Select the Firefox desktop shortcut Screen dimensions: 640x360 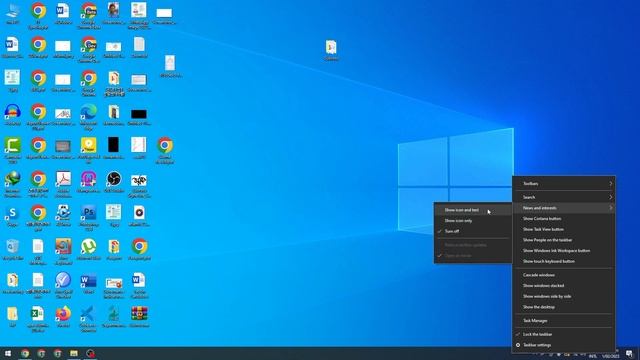tap(63, 316)
